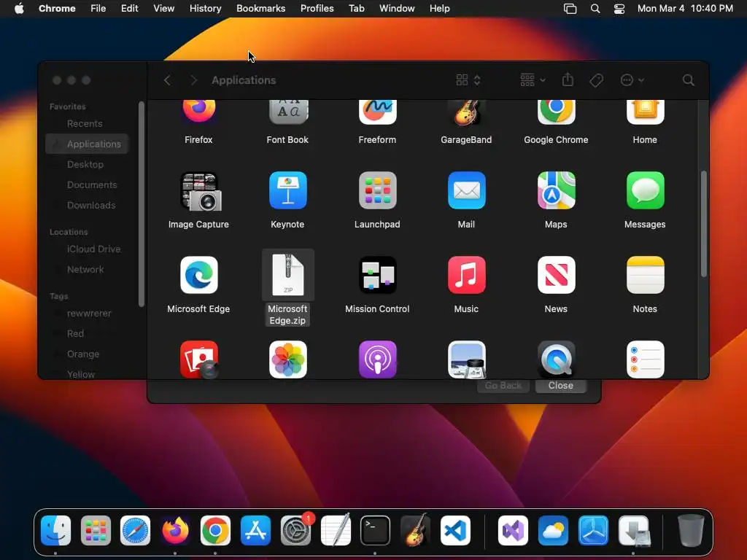Screen dimensions: 747x560
Task: Open Control Center in menu bar
Action: (619, 9)
